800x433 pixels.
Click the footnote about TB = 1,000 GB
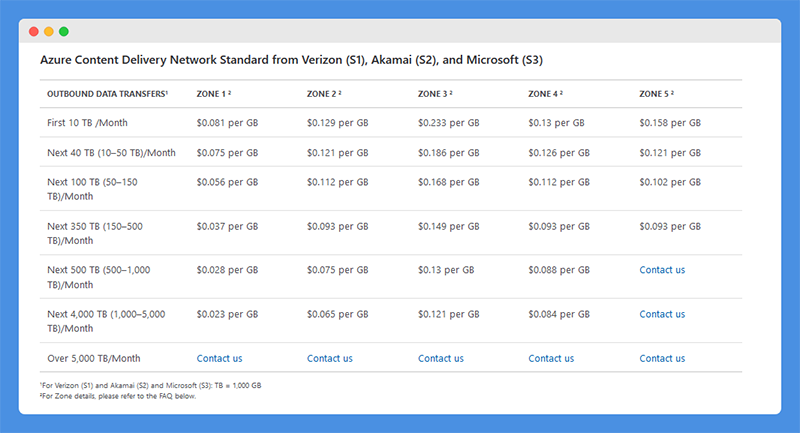[x=151, y=386]
